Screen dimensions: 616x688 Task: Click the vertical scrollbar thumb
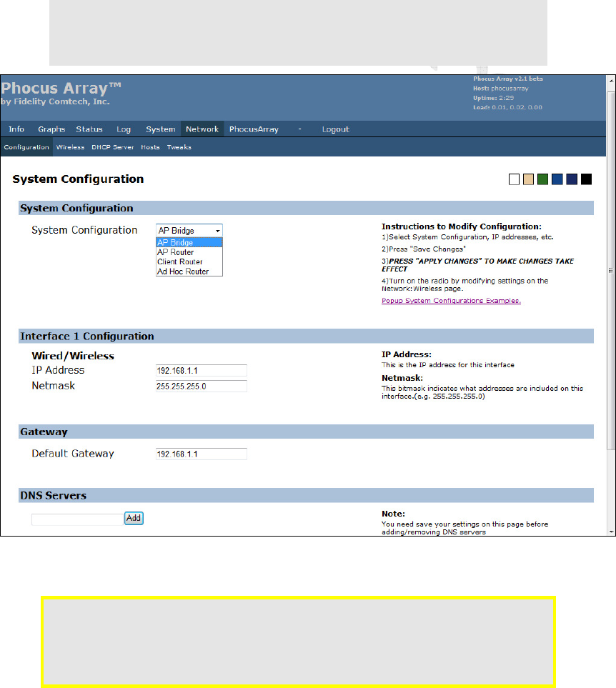611,271
